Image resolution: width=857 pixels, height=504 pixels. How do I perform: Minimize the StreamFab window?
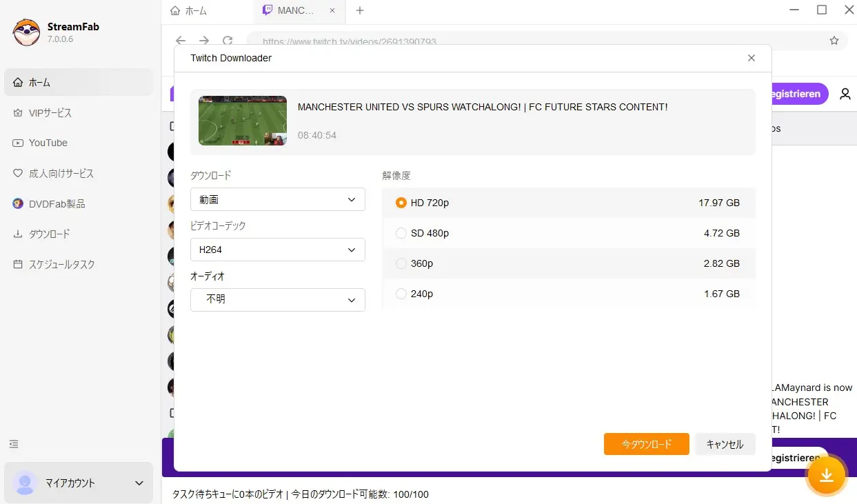793,10
